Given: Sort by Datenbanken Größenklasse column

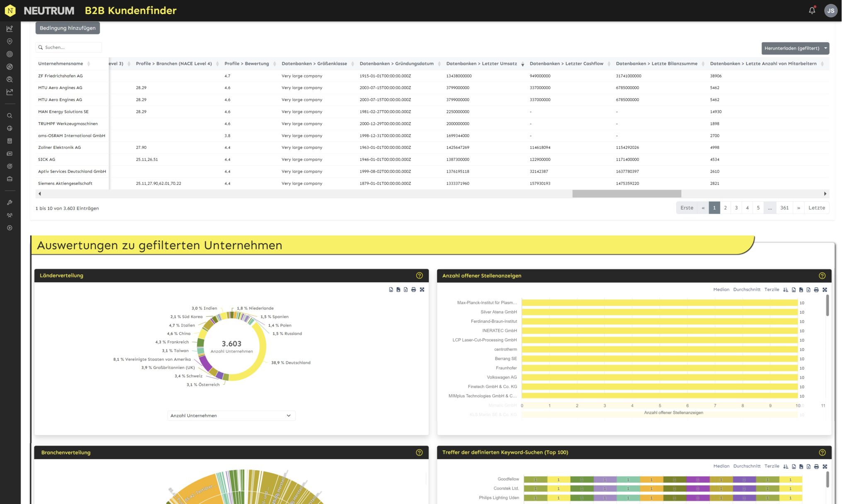Looking at the screenshot, I should [x=318, y=64].
